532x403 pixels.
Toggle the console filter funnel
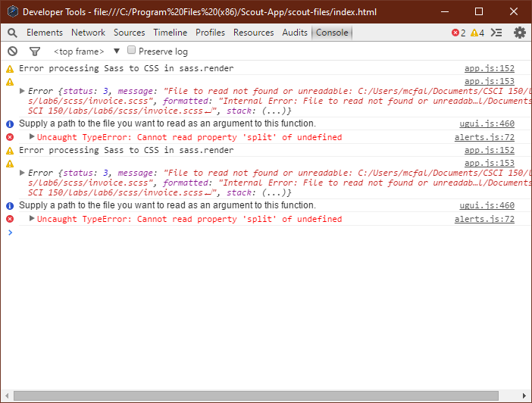click(35, 52)
